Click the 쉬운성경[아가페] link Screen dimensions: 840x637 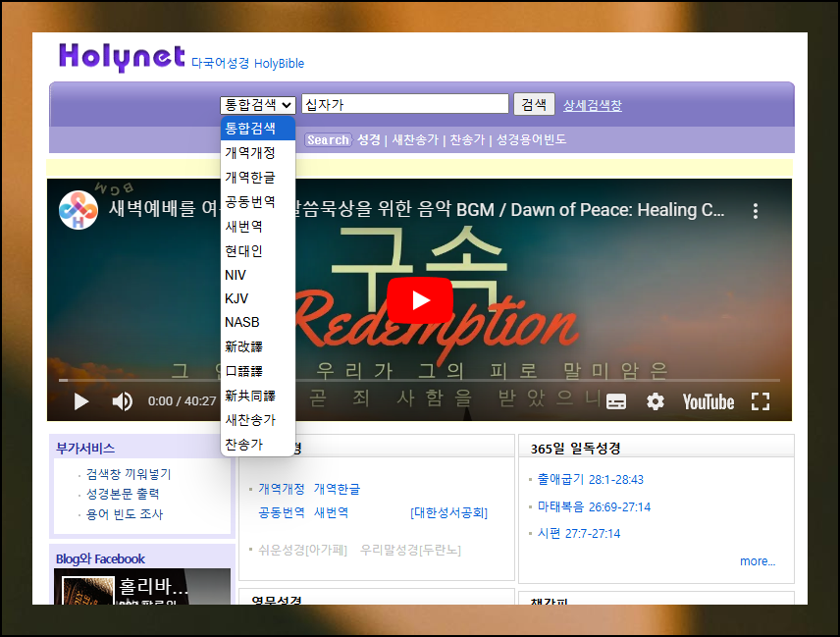[x=302, y=550]
